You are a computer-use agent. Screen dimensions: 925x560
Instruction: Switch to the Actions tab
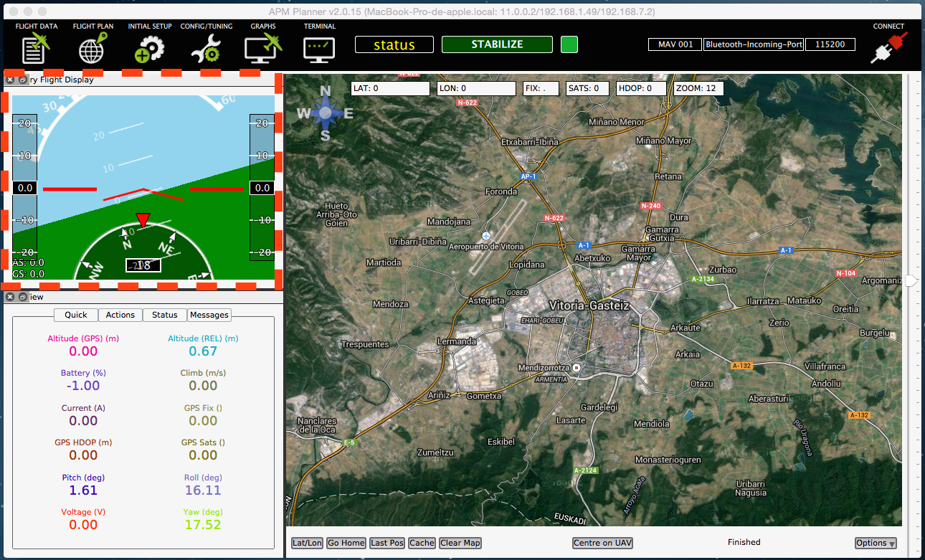click(120, 315)
